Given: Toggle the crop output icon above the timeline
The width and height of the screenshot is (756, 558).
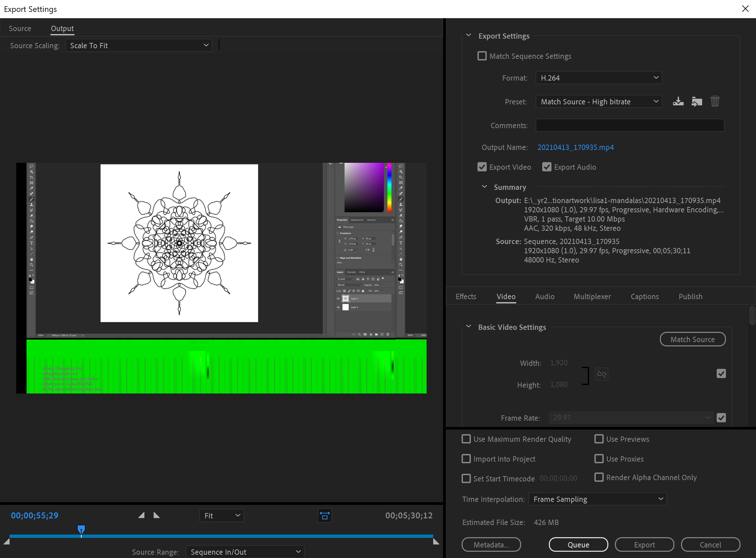Looking at the screenshot, I should [x=324, y=515].
